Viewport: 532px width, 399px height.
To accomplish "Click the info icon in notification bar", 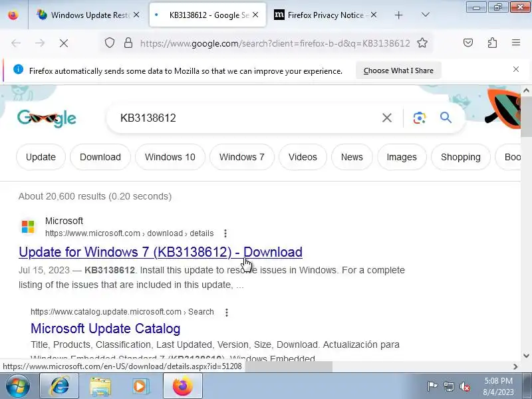I will [x=19, y=70].
